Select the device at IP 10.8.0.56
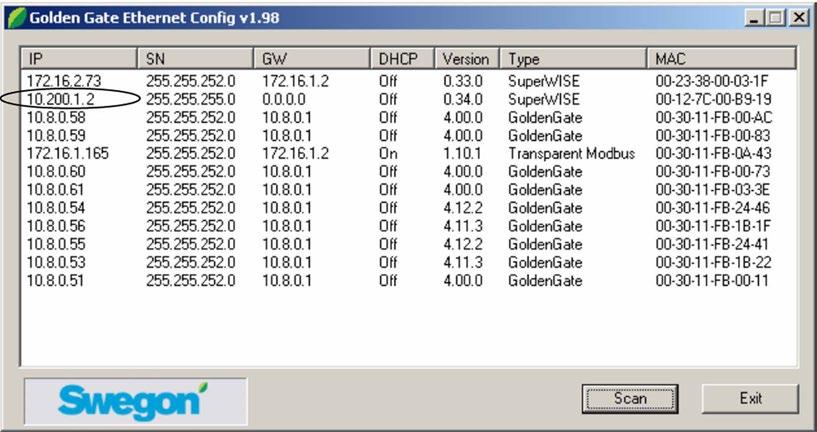817x432 pixels. click(409, 226)
